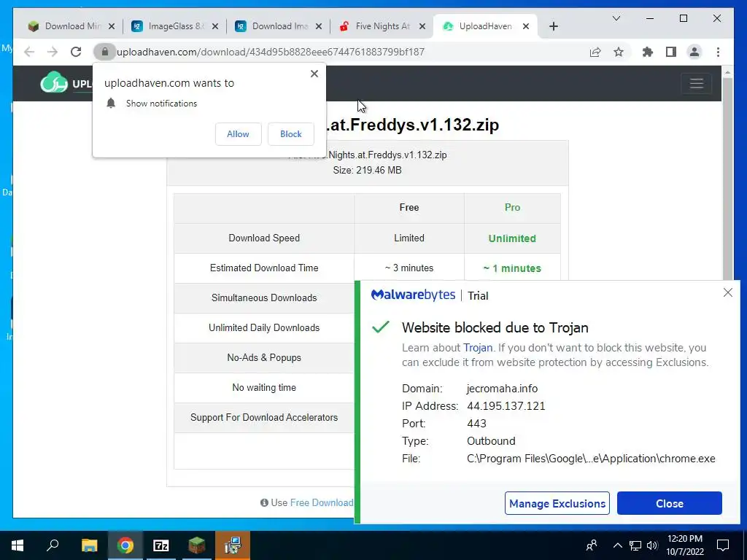Click the '~ 3 minutes' cell
This screenshot has width=747, height=560.
tap(409, 268)
